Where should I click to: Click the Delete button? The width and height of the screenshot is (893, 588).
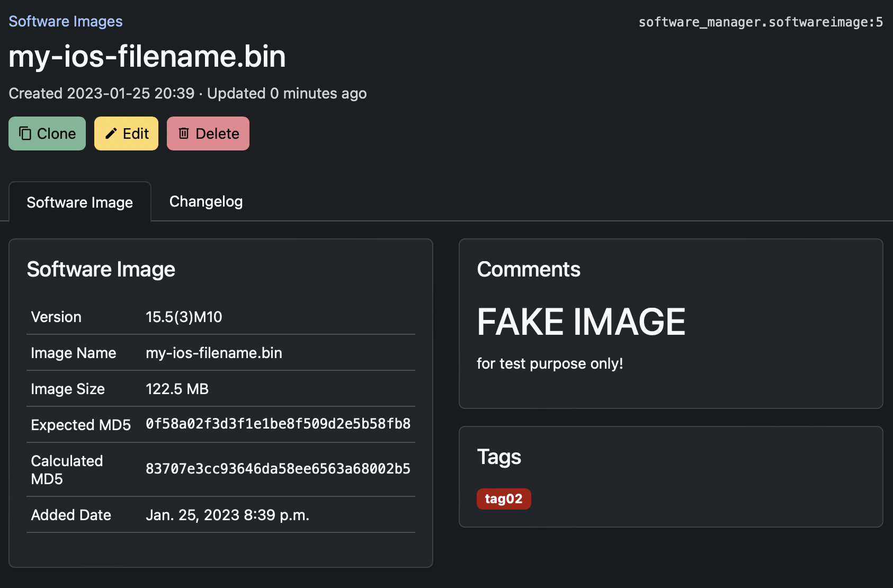[208, 133]
